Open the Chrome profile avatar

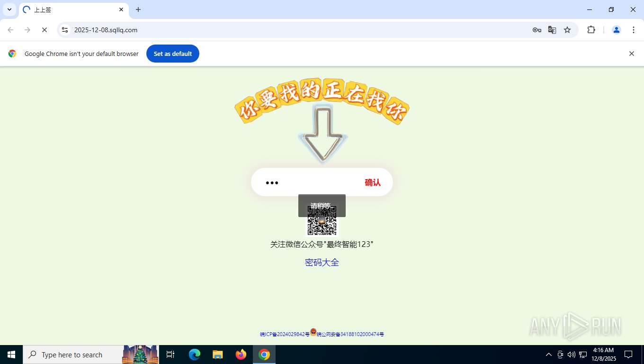click(617, 30)
